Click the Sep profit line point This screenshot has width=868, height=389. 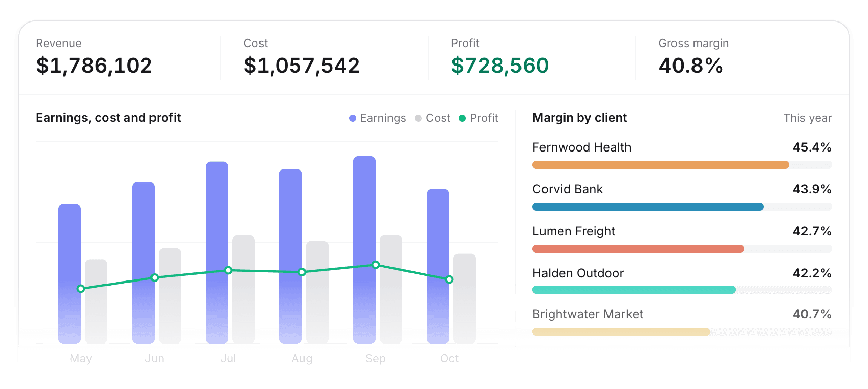[x=376, y=265]
